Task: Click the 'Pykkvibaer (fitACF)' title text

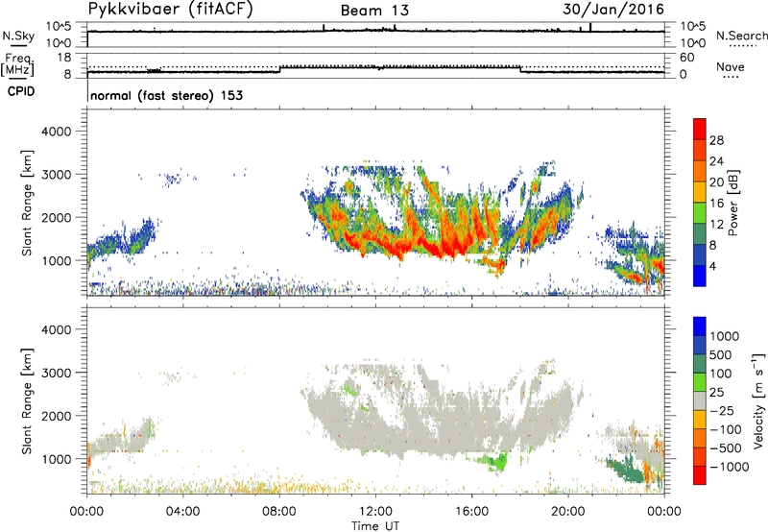Action: coord(170,10)
